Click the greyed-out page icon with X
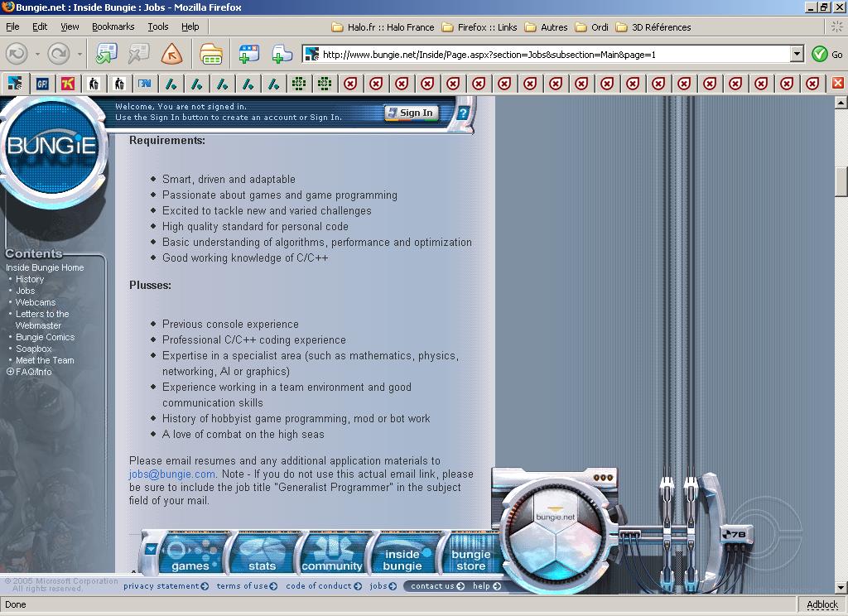The width and height of the screenshot is (848, 616). point(138,54)
